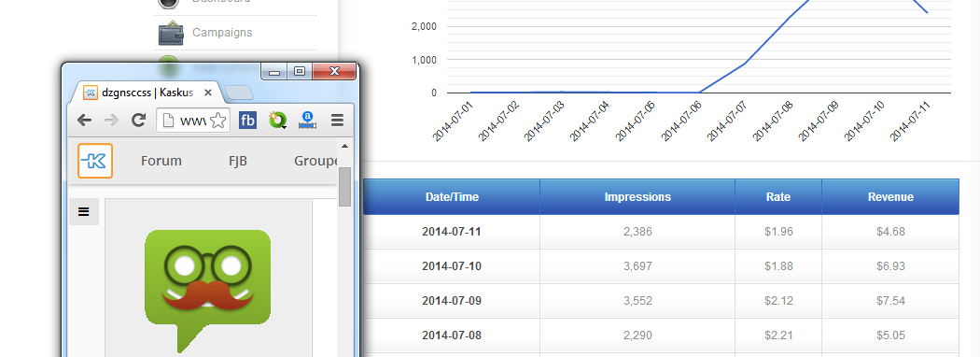Click the $2.21 rate cell

click(778, 336)
